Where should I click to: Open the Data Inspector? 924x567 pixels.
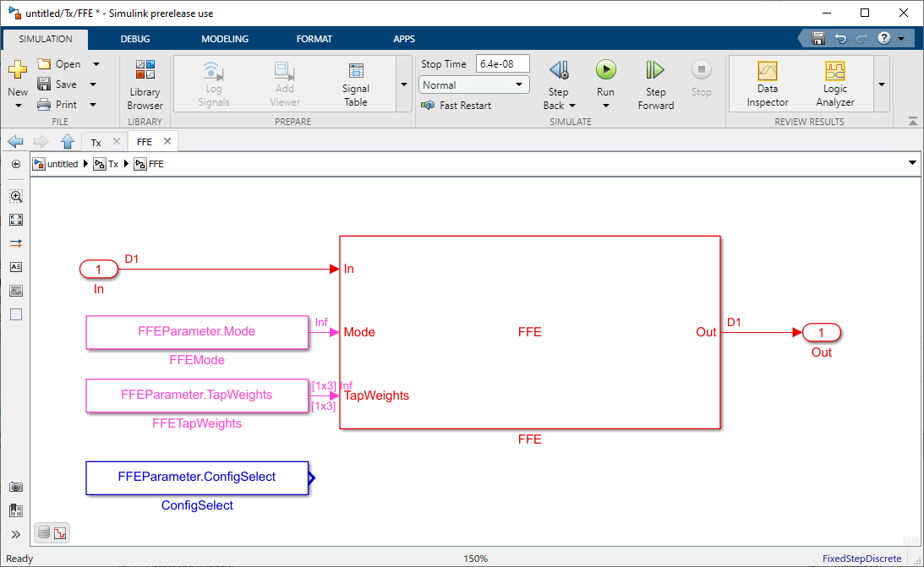click(x=767, y=84)
